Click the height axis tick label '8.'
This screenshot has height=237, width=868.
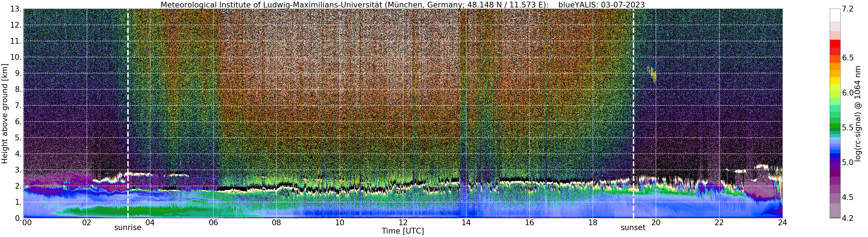coord(18,89)
